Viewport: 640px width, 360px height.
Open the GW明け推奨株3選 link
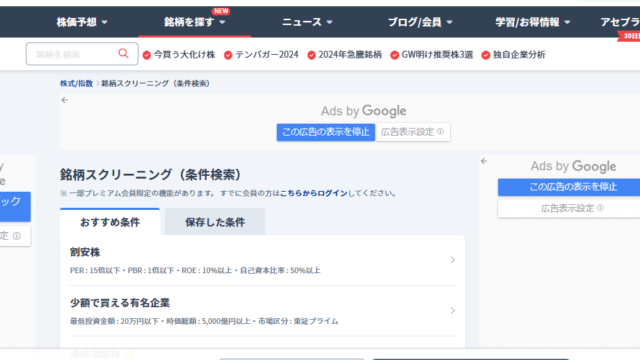tap(437, 55)
